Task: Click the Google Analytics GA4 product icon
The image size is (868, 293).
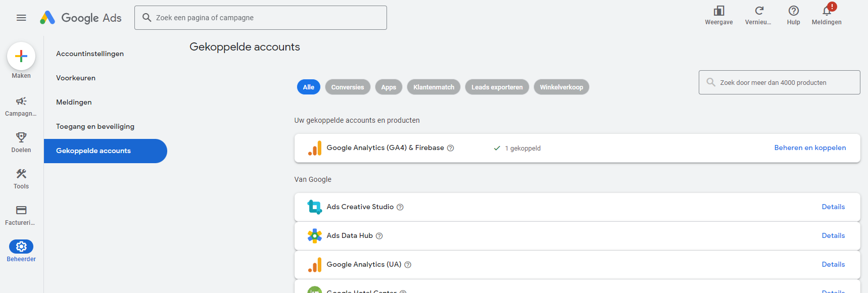Action: pos(315,148)
